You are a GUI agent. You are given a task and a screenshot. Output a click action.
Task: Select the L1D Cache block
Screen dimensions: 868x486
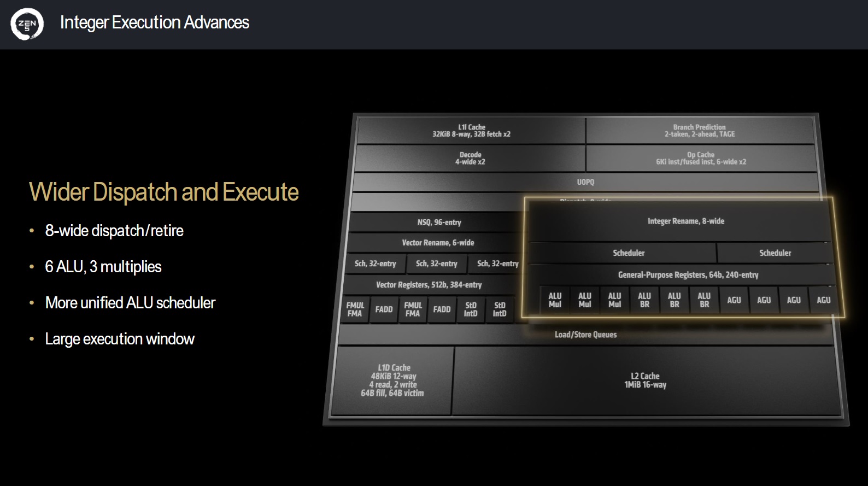point(392,380)
